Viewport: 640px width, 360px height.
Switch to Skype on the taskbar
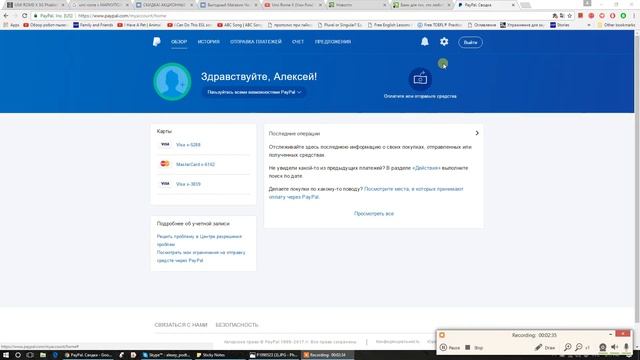tap(166, 355)
